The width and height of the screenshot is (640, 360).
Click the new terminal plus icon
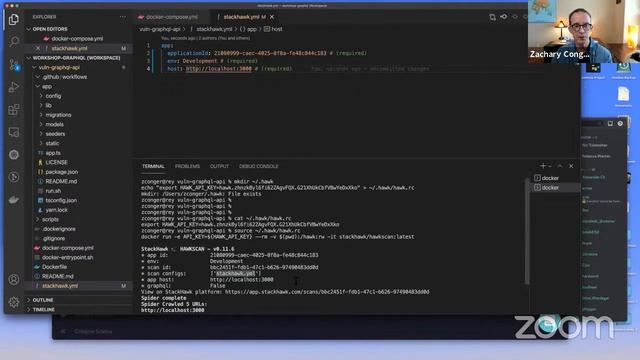[543, 166]
